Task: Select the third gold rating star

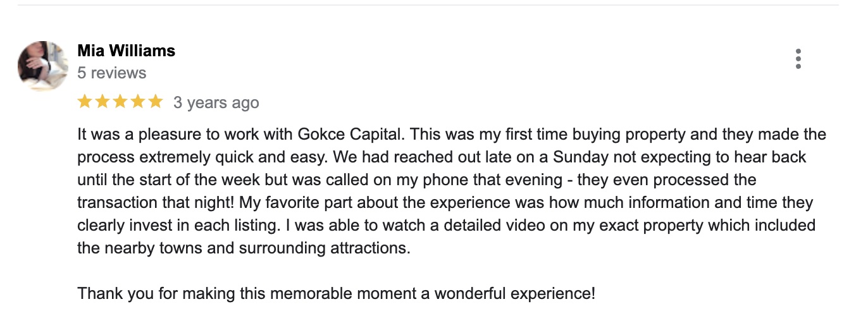Action: click(x=120, y=102)
